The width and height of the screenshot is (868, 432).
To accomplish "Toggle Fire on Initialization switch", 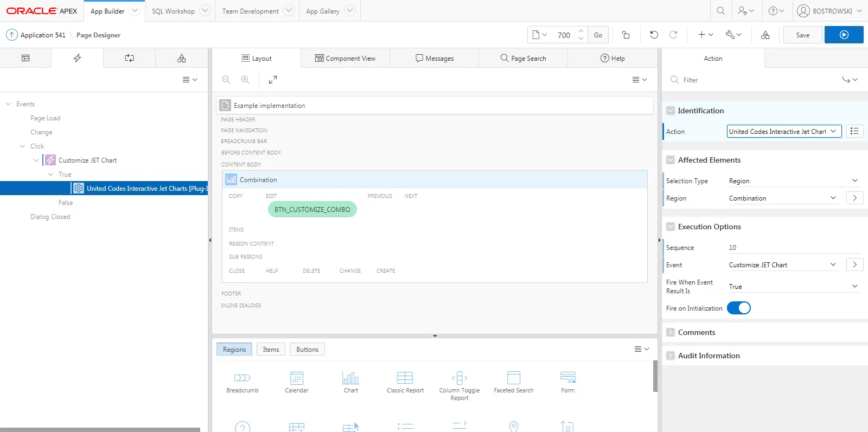I will pyautogui.click(x=739, y=308).
